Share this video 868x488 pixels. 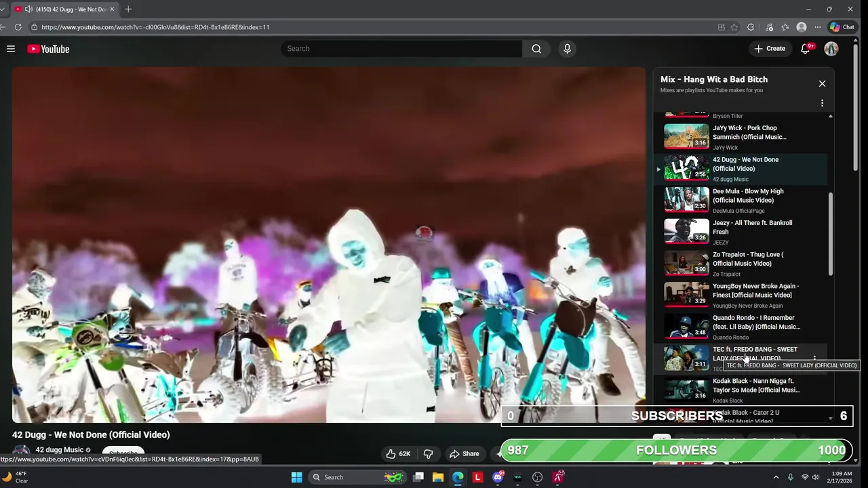[x=464, y=454]
